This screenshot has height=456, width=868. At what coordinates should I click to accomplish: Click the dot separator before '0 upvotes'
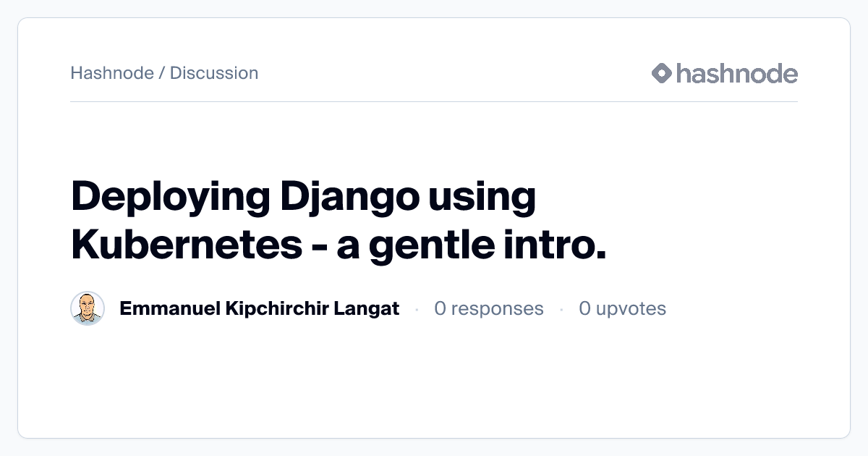click(561, 310)
